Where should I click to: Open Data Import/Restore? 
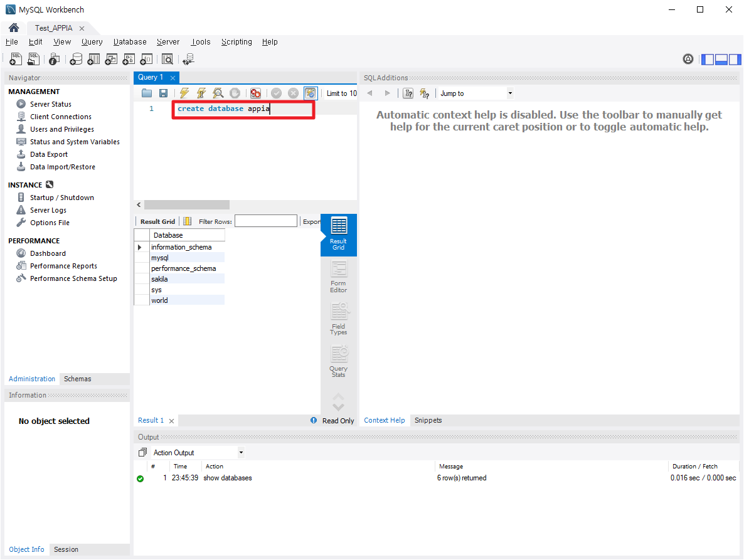click(62, 167)
